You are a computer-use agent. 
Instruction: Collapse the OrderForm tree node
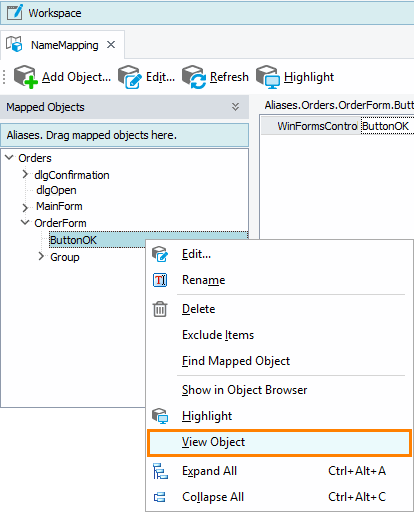tap(25, 222)
